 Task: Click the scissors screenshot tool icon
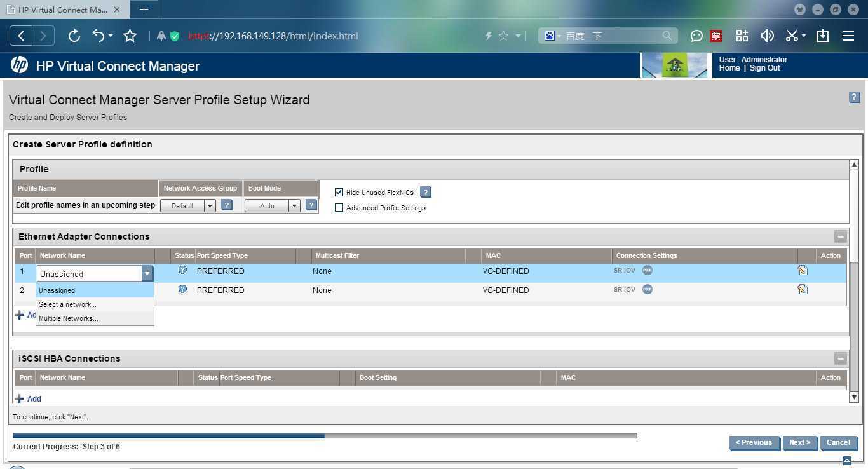[x=791, y=36]
